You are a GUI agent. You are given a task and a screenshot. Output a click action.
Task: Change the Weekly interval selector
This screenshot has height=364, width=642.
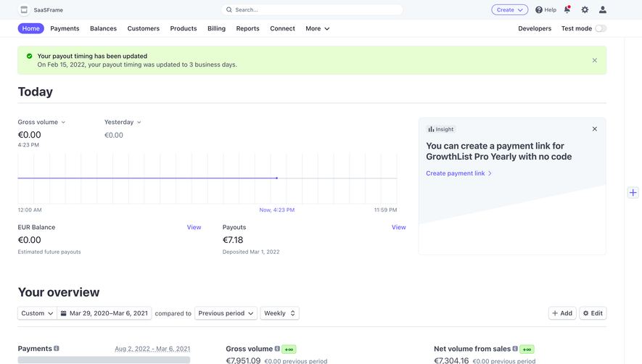tap(279, 313)
